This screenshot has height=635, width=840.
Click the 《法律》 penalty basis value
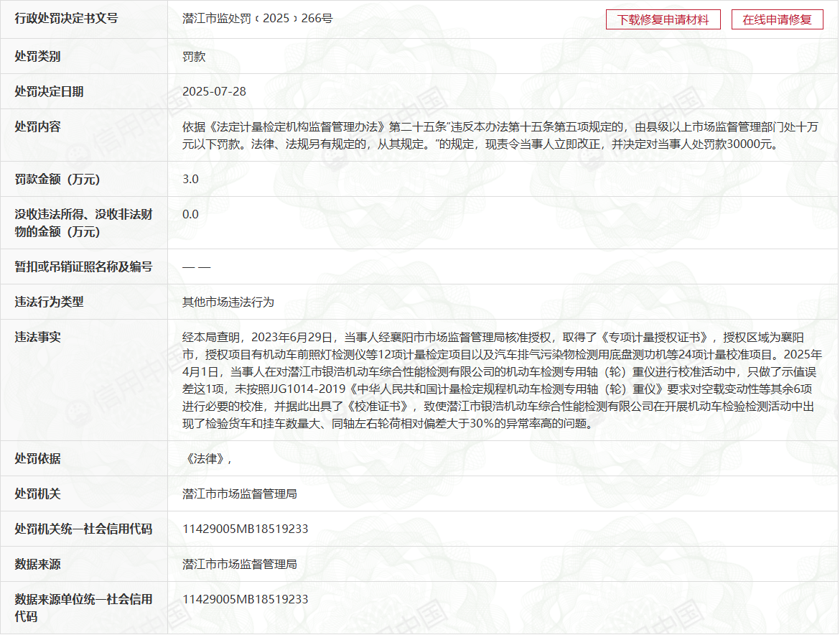(x=208, y=458)
